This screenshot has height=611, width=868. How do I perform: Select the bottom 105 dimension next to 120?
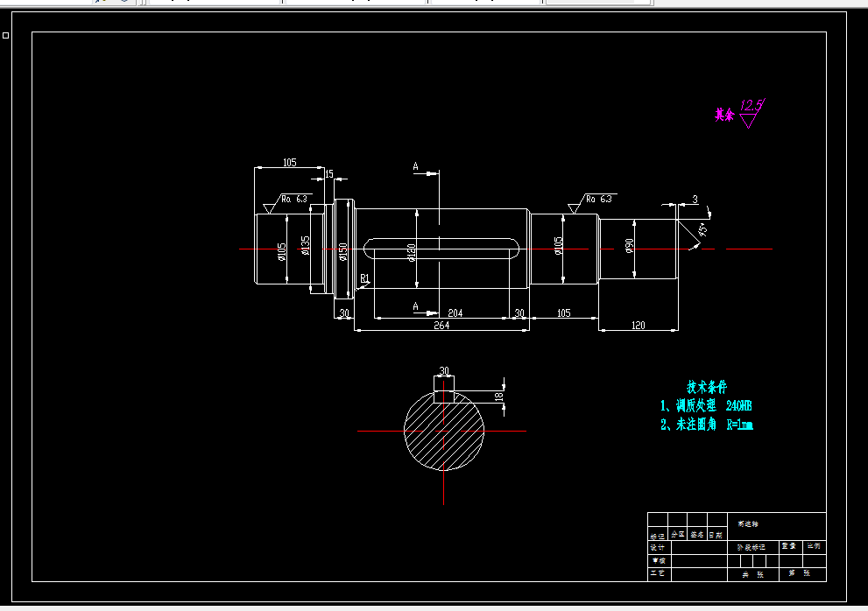(563, 313)
